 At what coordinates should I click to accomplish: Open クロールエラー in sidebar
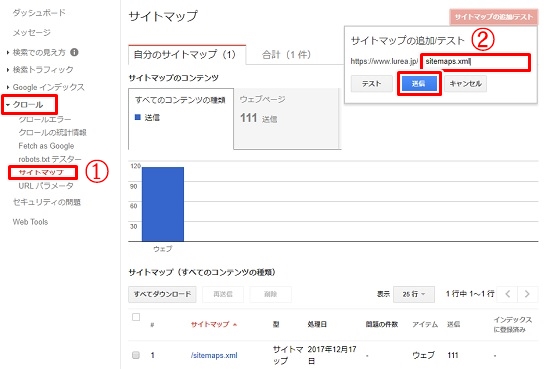tap(45, 120)
